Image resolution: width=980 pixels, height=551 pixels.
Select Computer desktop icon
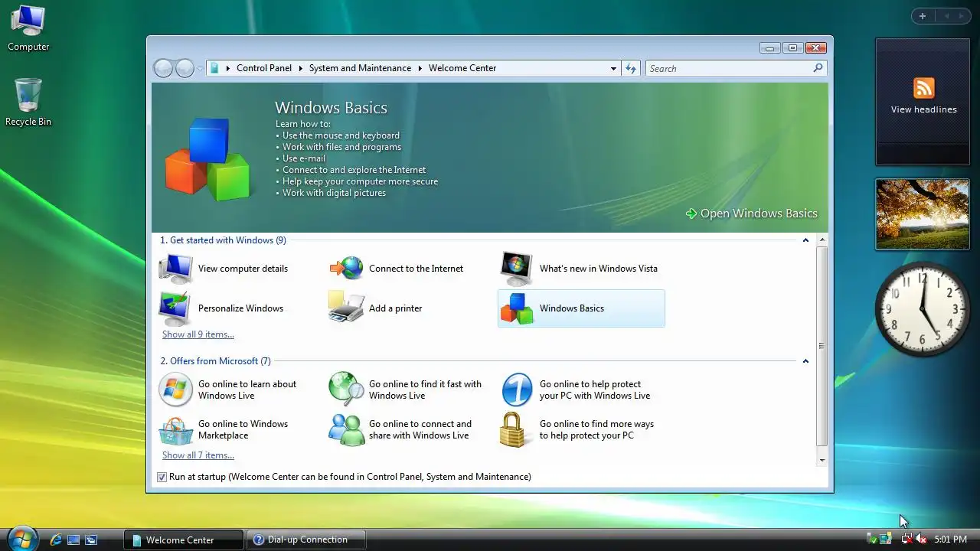click(x=28, y=28)
